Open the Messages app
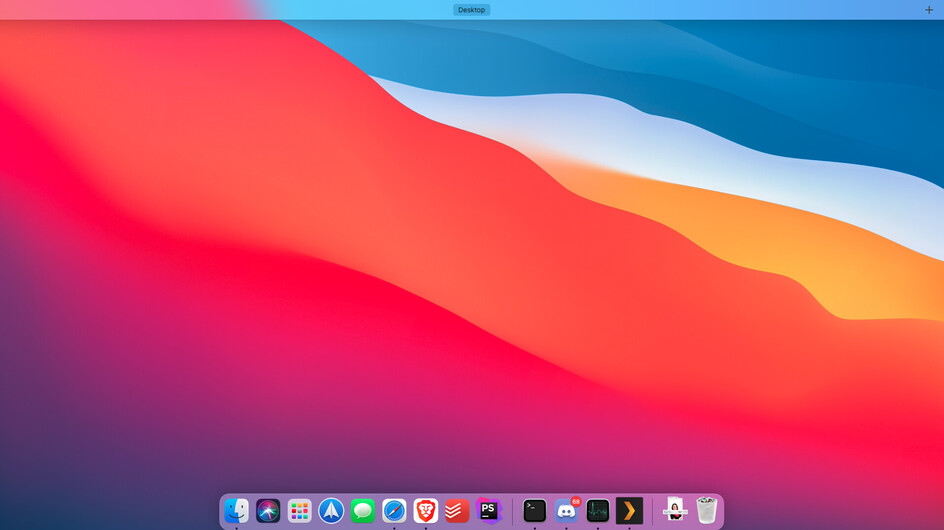Screen dimensions: 944x530 [362, 511]
